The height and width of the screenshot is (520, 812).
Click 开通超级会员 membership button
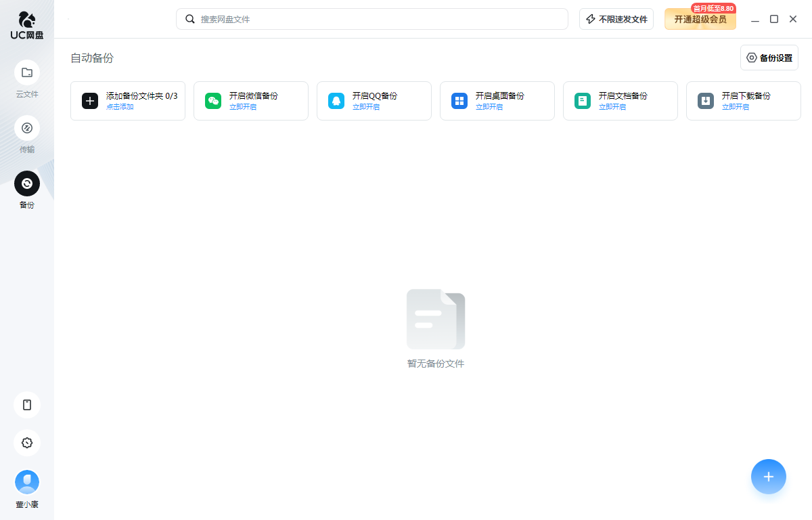point(700,19)
